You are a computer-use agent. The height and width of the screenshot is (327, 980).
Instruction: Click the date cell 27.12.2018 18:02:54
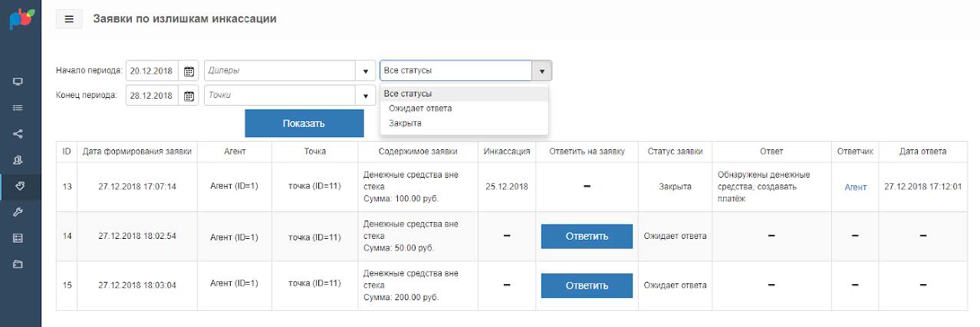[x=137, y=237]
